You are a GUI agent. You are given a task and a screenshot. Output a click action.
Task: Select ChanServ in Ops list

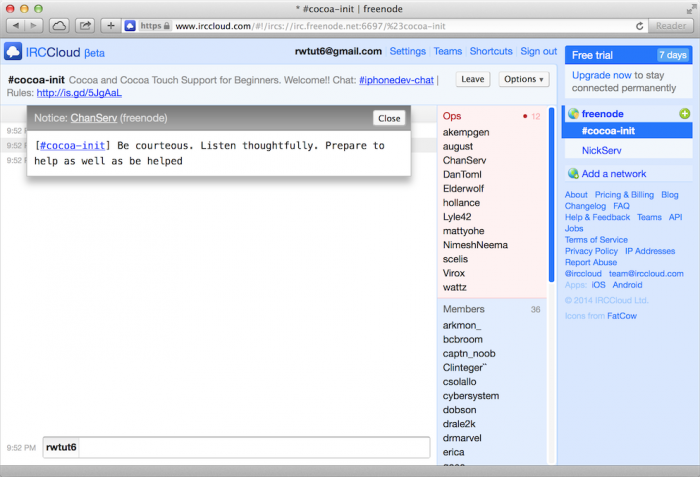464,160
